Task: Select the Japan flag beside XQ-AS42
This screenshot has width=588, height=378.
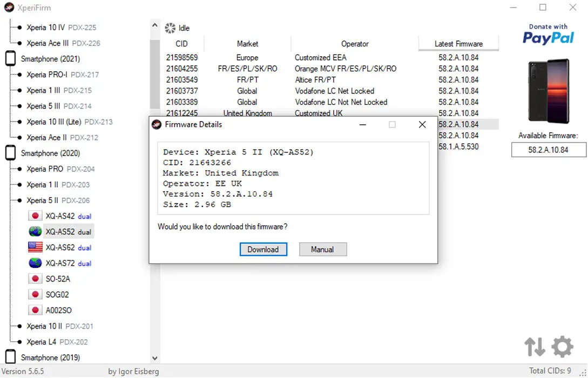Action: click(x=35, y=216)
